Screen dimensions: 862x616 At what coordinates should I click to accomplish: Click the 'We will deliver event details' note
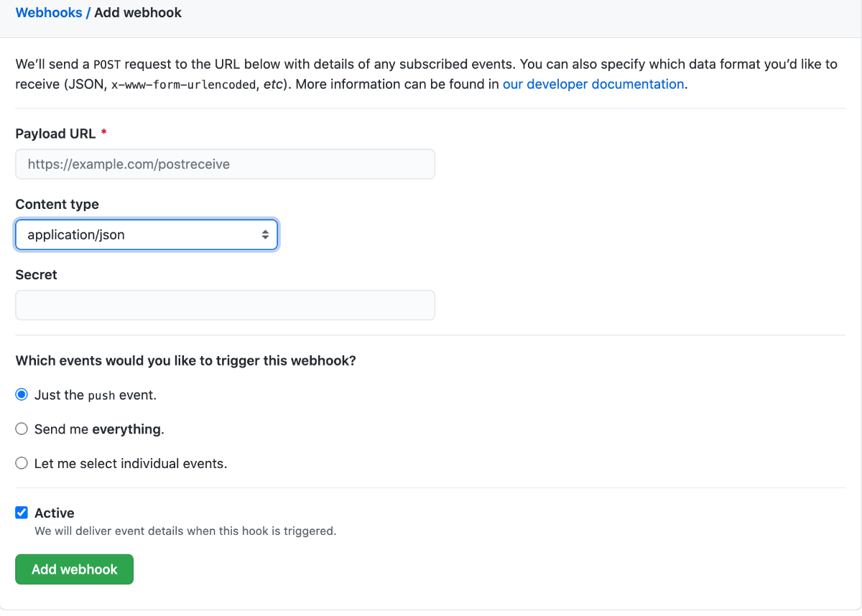(185, 531)
